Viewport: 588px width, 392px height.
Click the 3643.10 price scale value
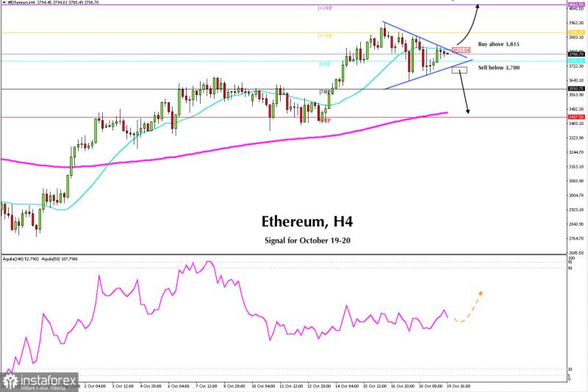click(x=576, y=80)
